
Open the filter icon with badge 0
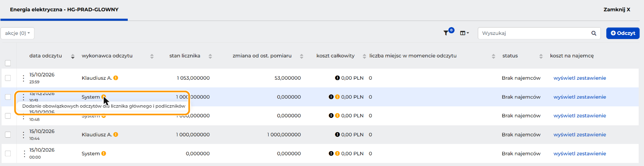coord(446,33)
